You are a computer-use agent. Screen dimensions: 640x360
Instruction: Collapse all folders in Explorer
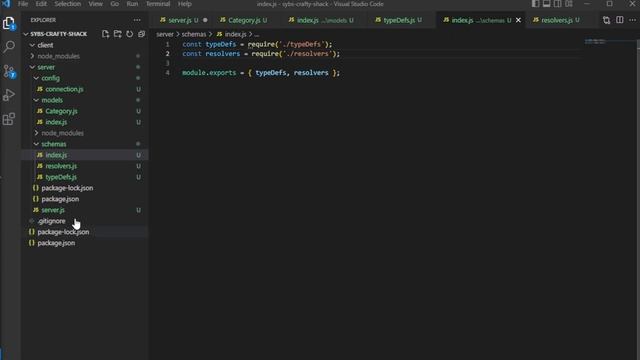point(141,34)
